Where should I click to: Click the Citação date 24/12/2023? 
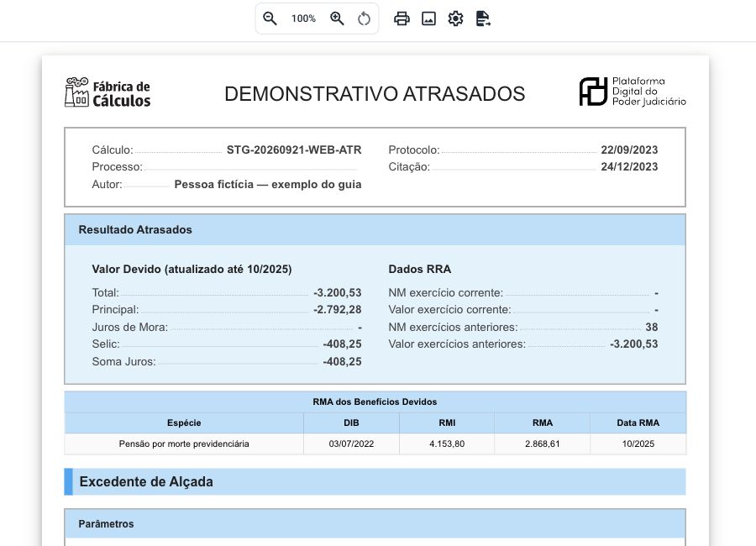click(x=629, y=167)
